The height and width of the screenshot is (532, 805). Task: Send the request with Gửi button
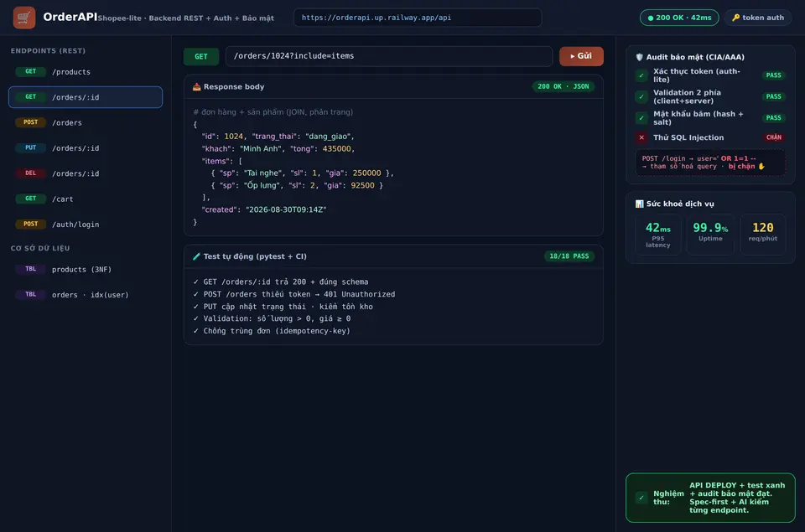pos(581,56)
